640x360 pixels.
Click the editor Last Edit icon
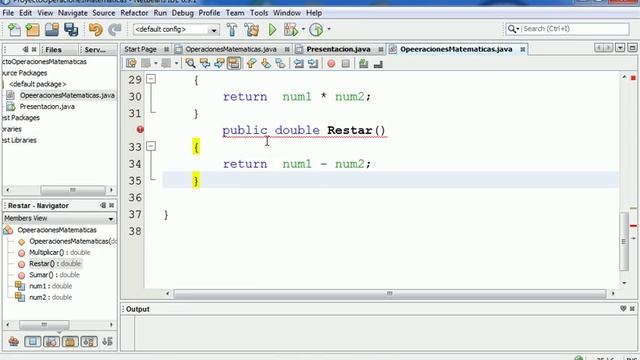click(x=131, y=63)
